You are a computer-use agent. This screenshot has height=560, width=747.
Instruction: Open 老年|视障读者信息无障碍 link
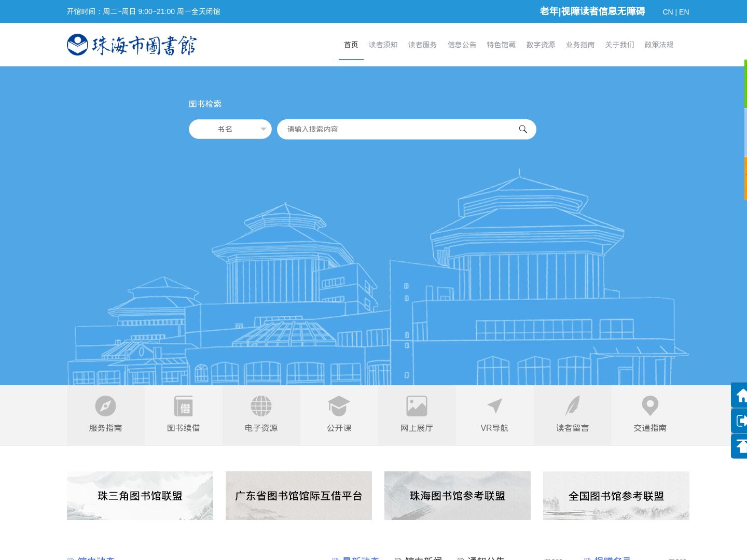point(592,11)
